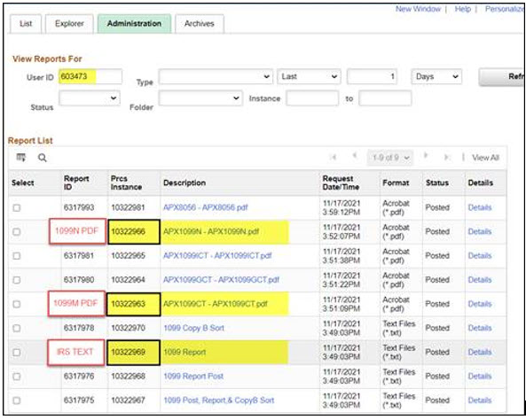Open the Last dropdown
The image size is (526, 420).
[309, 77]
